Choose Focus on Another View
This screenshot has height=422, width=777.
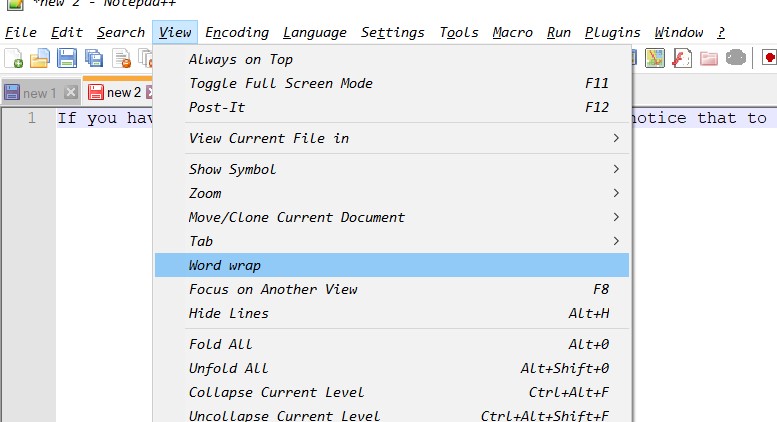click(x=391, y=289)
